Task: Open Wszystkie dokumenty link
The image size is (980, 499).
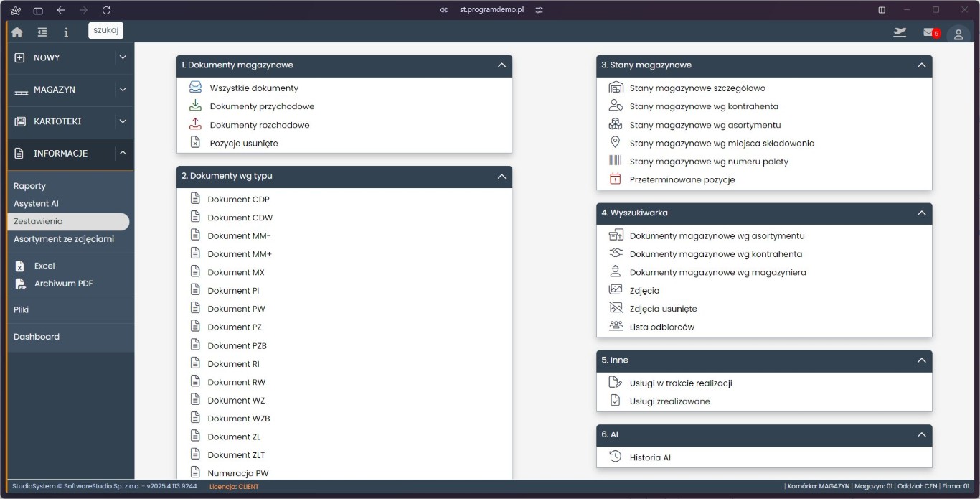Action: pos(253,88)
